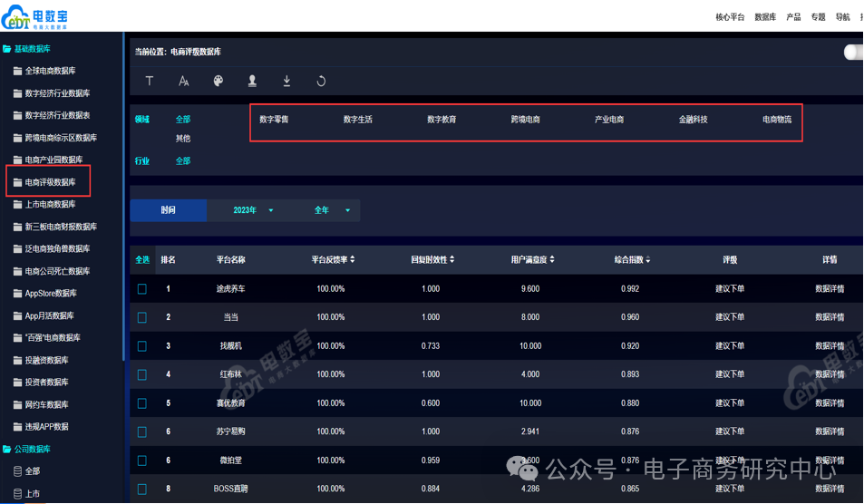Click folder icon beside 数字经济行业数据库
The height and width of the screenshot is (504, 864).
(x=17, y=93)
